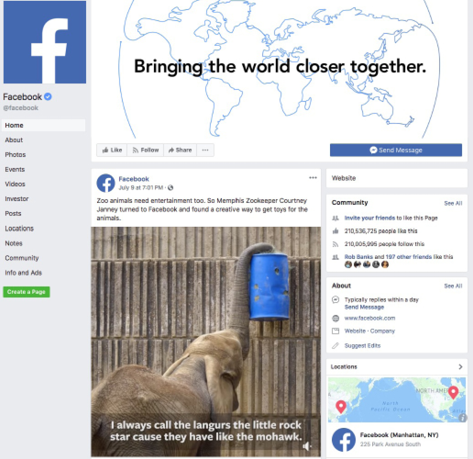The width and height of the screenshot is (473, 459).
Task: Click Suggest Edits link
Action: pyautogui.click(x=362, y=346)
